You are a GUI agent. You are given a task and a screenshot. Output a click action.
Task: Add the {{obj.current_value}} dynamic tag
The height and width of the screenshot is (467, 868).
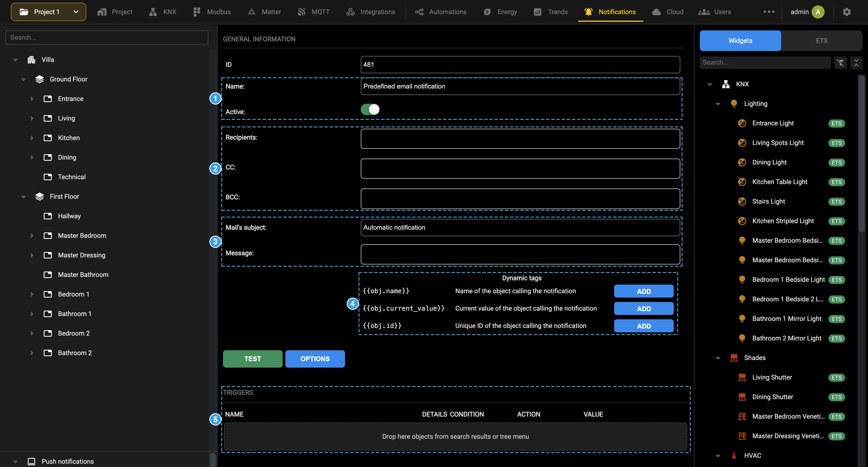point(644,308)
